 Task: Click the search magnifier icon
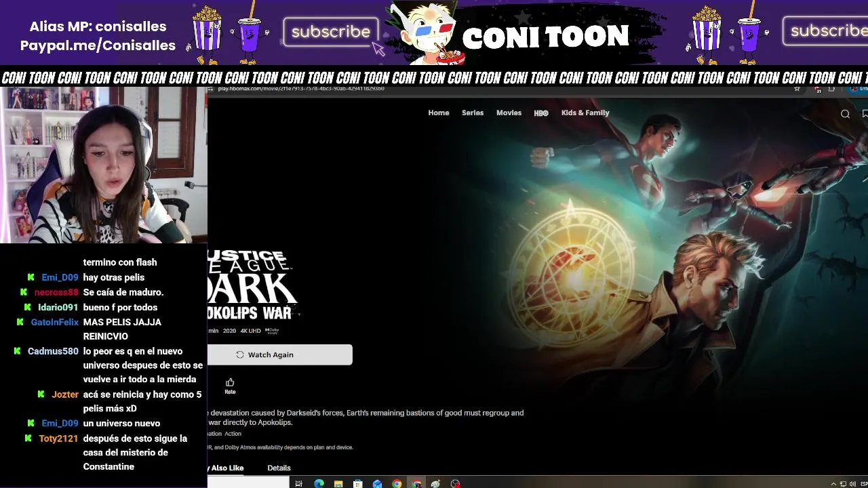click(x=845, y=114)
